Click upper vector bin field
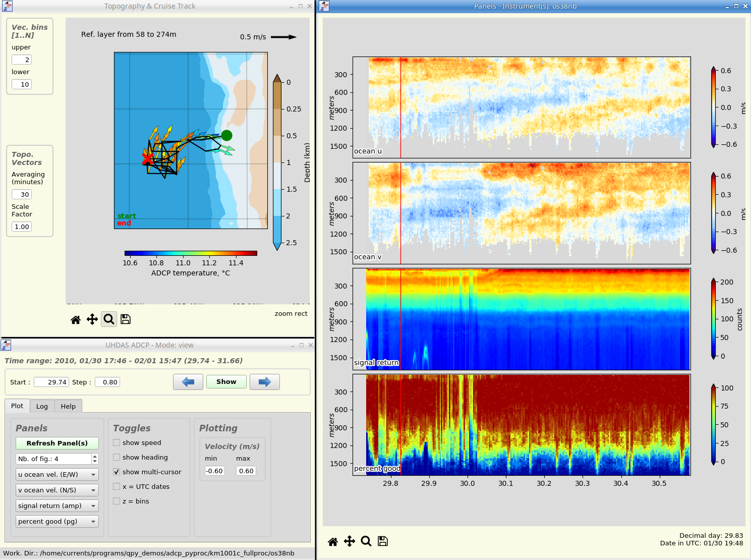This screenshot has height=560, width=751. pyautogui.click(x=22, y=60)
